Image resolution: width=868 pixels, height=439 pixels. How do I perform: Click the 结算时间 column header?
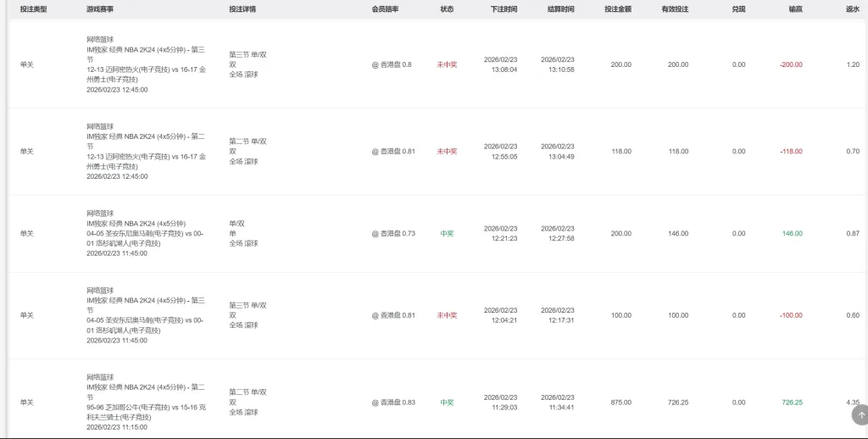560,9
